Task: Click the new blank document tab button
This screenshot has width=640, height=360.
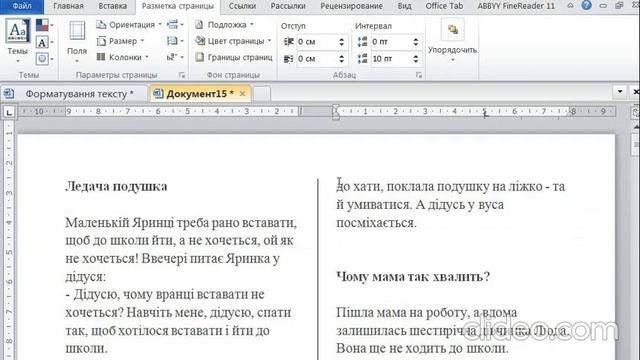Action: (x=262, y=93)
